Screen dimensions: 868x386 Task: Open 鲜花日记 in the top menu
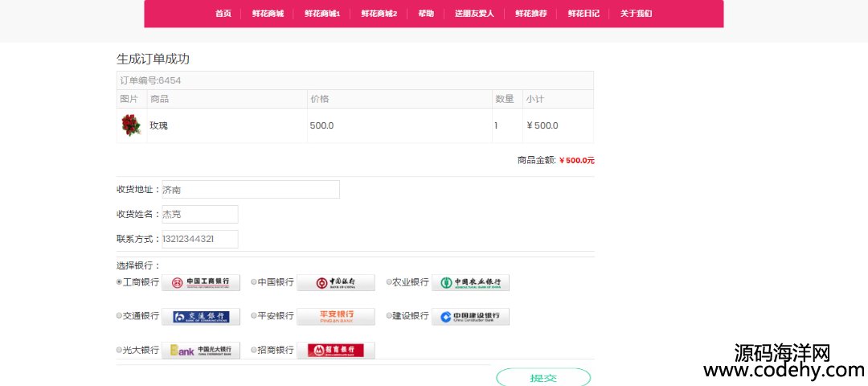point(583,14)
